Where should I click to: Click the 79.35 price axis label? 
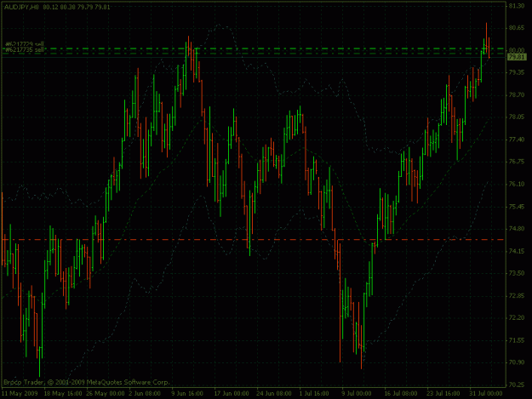click(x=517, y=72)
